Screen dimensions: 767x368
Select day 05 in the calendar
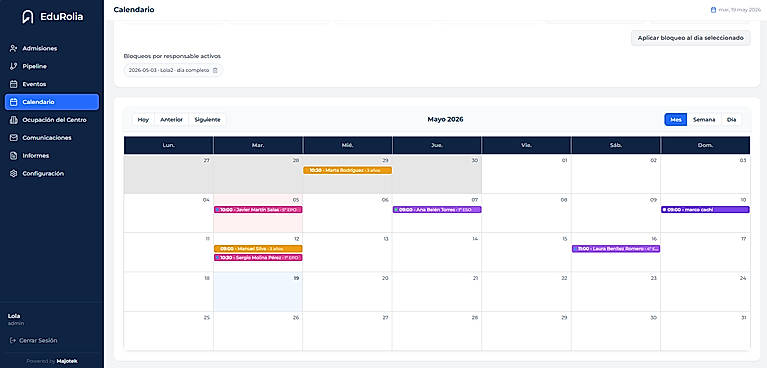coord(258,213)
